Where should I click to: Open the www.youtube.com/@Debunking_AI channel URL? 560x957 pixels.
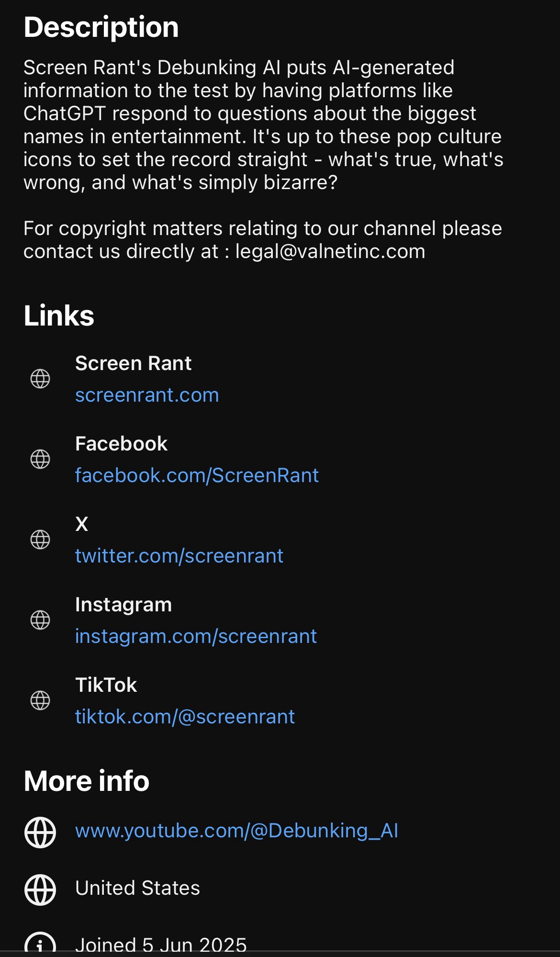[236, 831]
